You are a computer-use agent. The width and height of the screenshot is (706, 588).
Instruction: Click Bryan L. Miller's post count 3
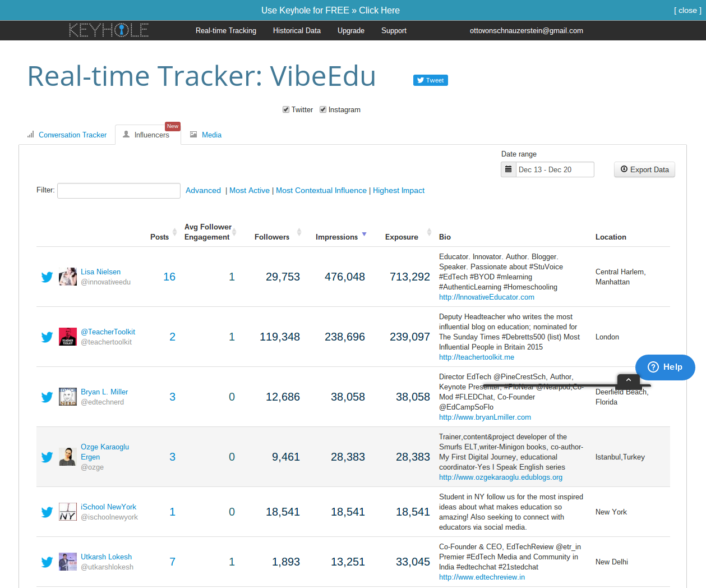coord(173,397)
